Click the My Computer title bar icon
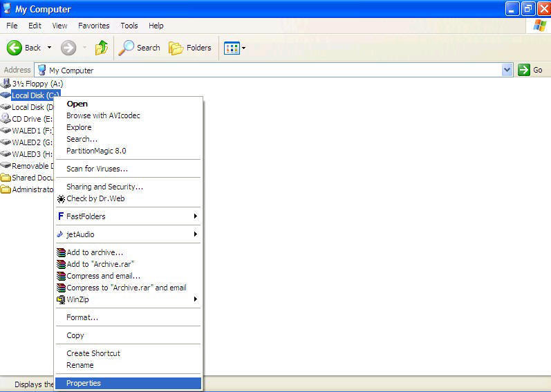This screenshot has height=392, width=551. [x=7, y=8]
